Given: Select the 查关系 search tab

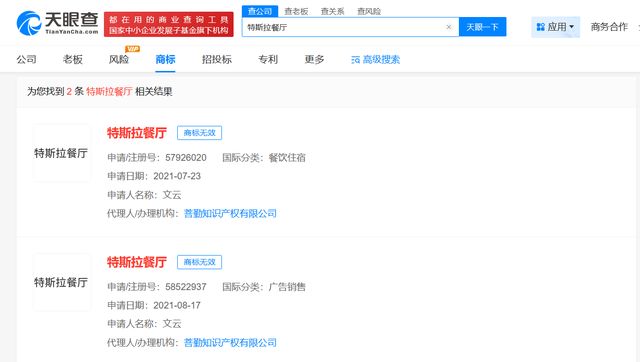Looking at the screenshot, I should (x=332, y=11).
